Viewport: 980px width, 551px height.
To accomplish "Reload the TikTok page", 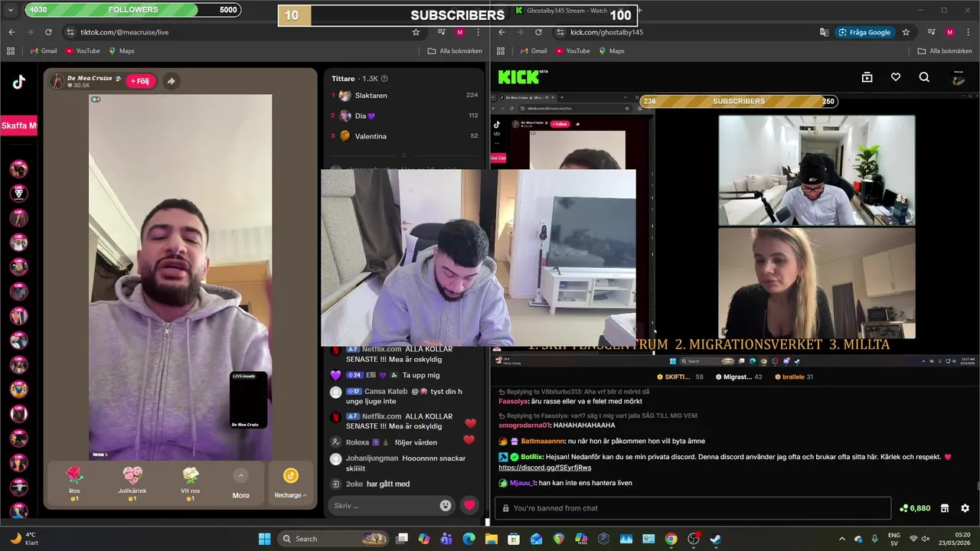I will click(48, 32).
